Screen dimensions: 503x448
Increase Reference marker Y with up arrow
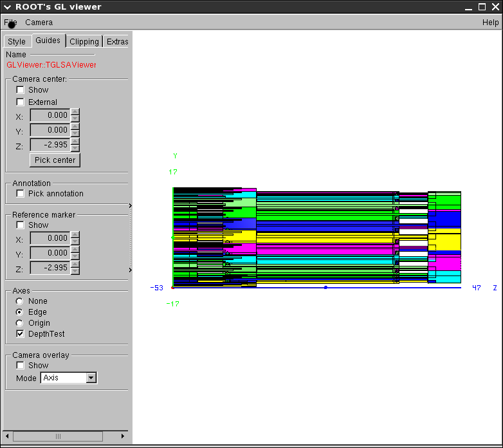point(75,250)
